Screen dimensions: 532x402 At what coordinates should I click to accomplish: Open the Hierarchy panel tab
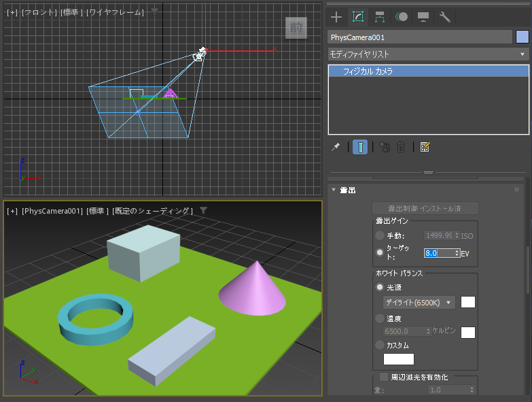tap(380, 17)
